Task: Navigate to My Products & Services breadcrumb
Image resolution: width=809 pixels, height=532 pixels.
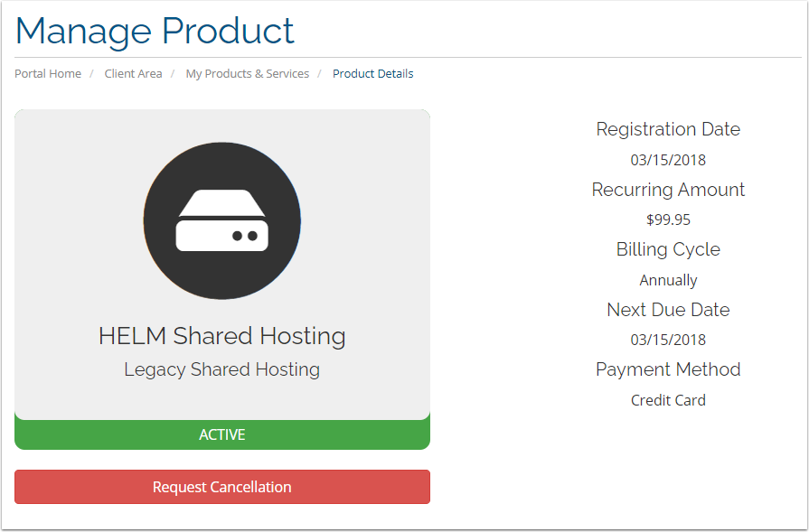Action: (247, 74)
